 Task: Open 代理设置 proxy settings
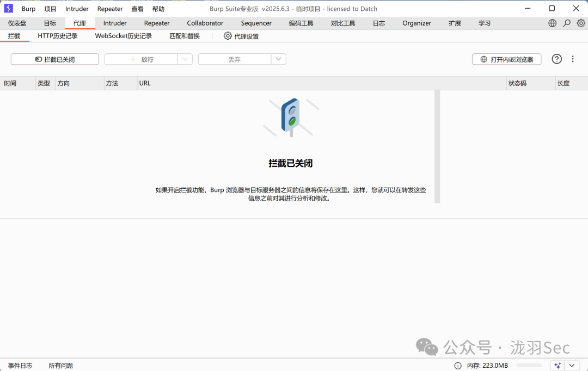pyautogui.click(x=241, y=36)
